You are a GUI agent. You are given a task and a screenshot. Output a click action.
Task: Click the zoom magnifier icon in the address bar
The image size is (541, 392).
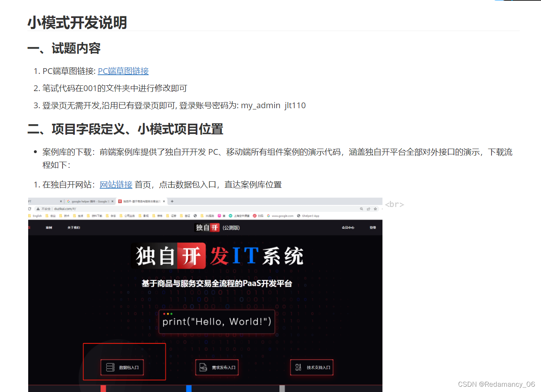[361, 209]
